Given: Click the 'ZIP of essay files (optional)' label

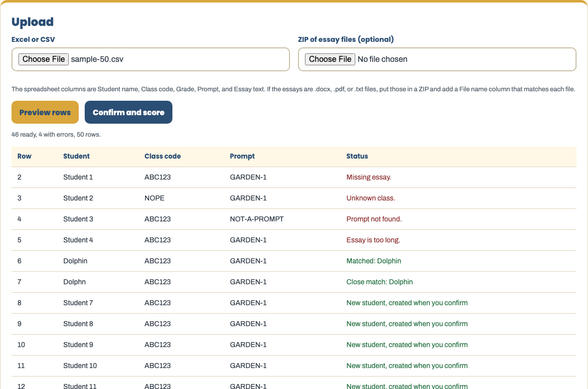Looking at the screenshot, I should click(346, 39).
